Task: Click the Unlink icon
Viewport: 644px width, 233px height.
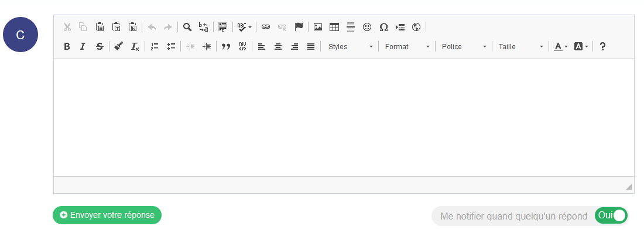Action: coord(282,27)
